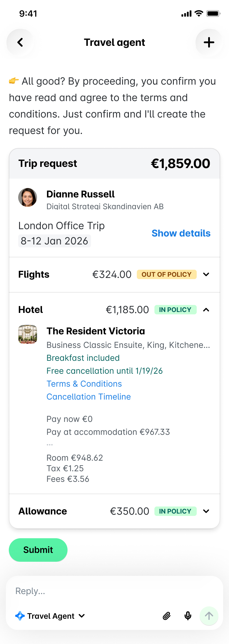Expand the Flights section
The width and height of the screenshot is (229, 644).
click(x=206, y=274)
